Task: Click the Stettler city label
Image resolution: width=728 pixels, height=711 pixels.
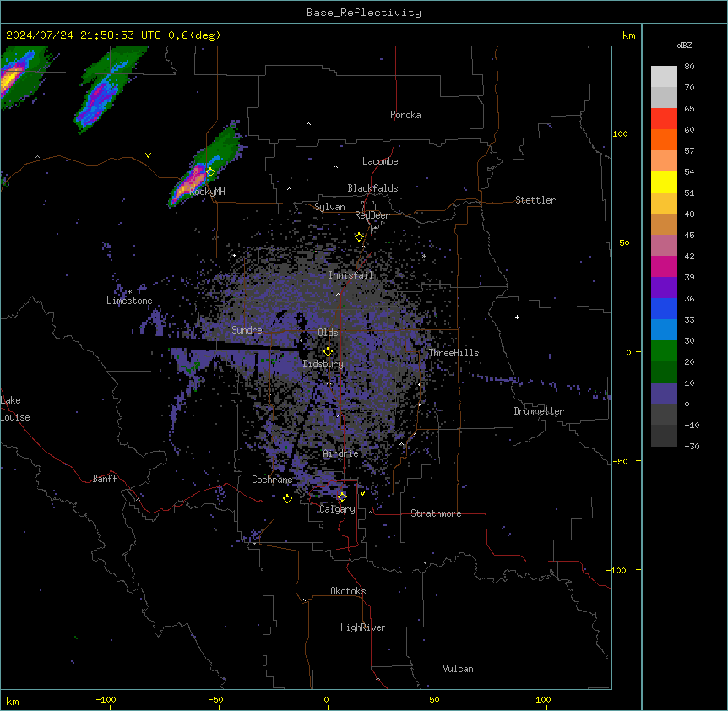Action: [535, 200]
